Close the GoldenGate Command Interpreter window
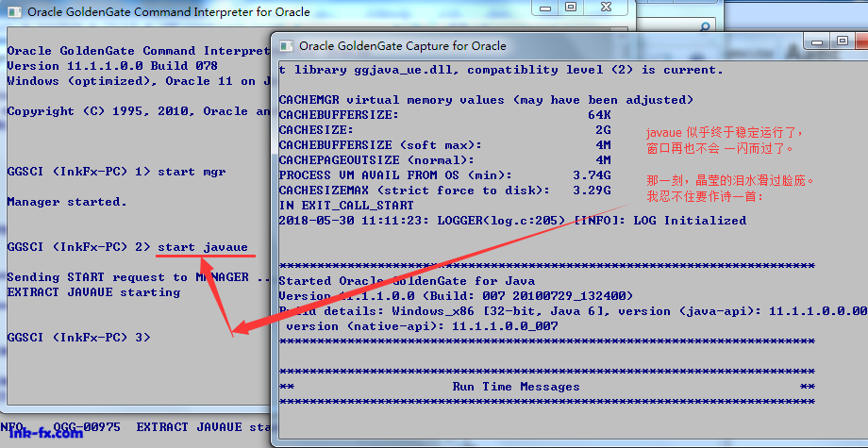Viewport: 868px width, 448px height. pos(606,8)
